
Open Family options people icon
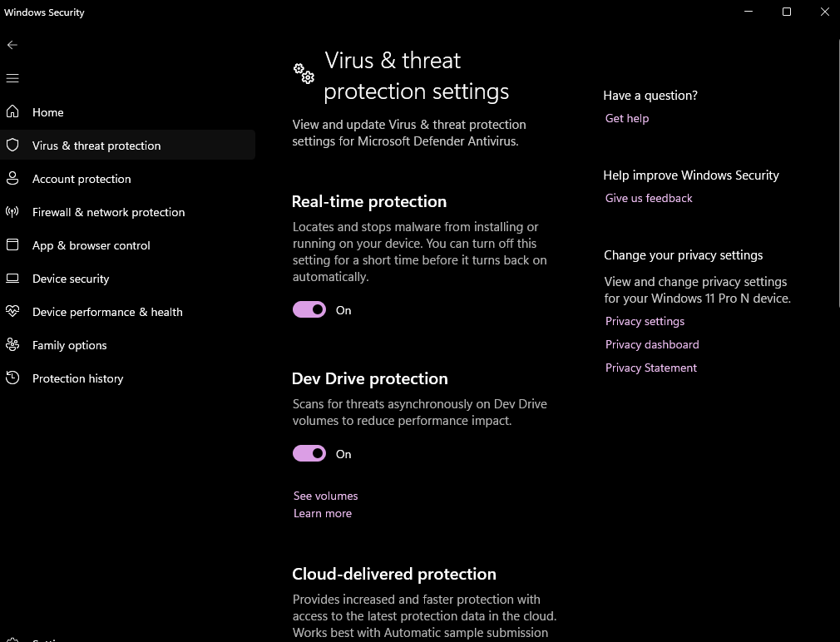[12, 345]
